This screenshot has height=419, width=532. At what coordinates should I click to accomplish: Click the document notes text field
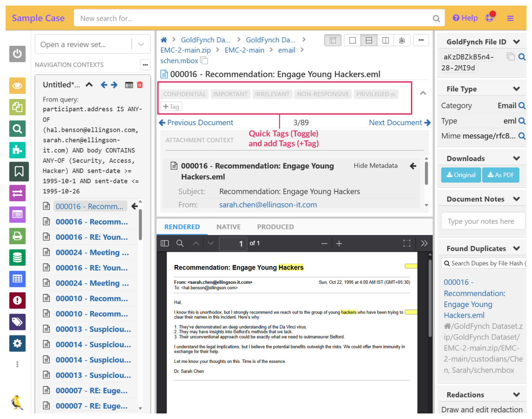coord(483,221)
